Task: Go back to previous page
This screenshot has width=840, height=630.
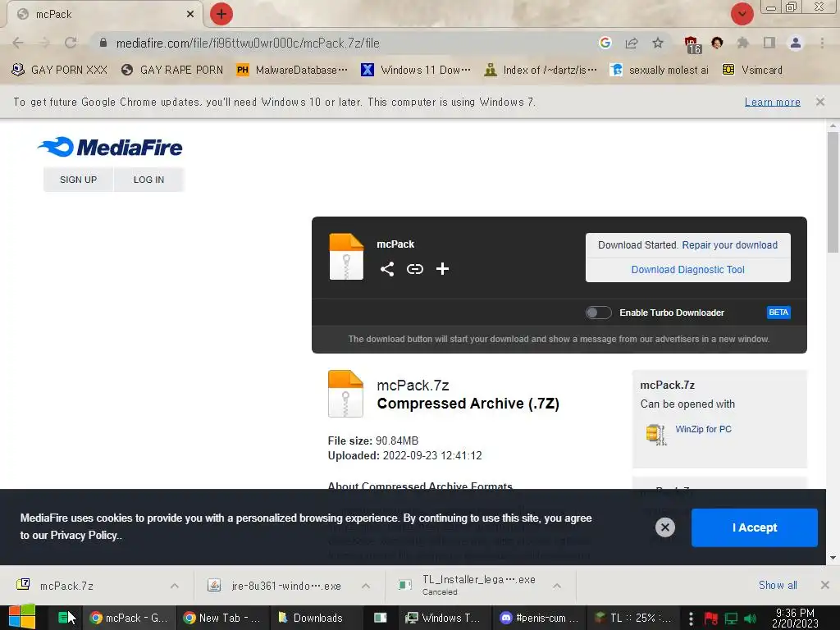Action: pos(18,43)
